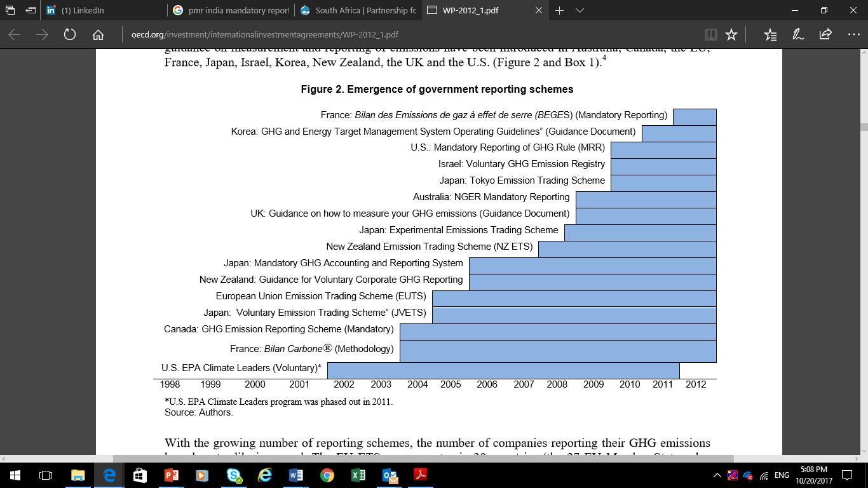Switch to South Africa Partnership tab
868x488 pixels.
point(358,10)
